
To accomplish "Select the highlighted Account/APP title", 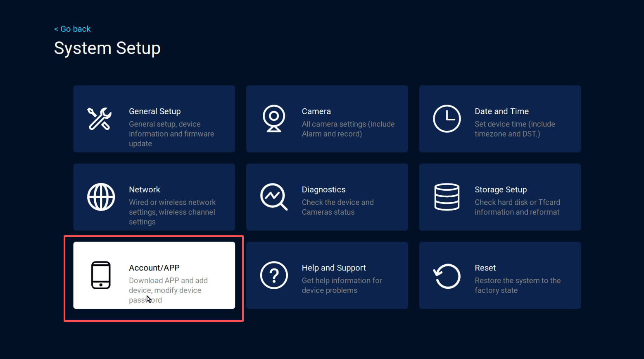I will pyautogui.click(x=154, y=268).
